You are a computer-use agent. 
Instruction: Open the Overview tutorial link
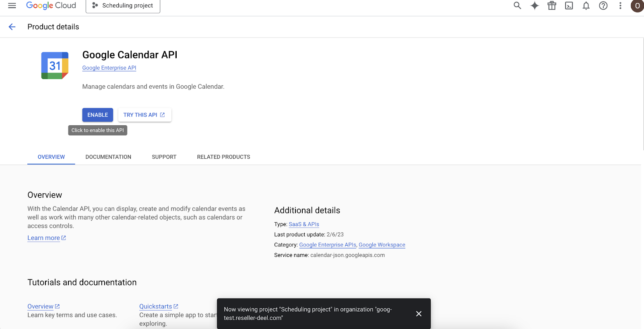[x=43, y=306]
